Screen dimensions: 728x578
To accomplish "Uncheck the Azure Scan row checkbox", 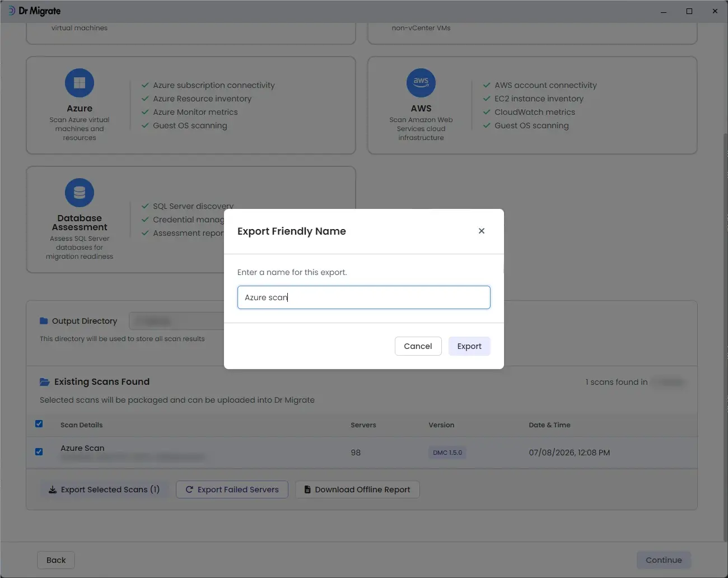I will (39, 451).
